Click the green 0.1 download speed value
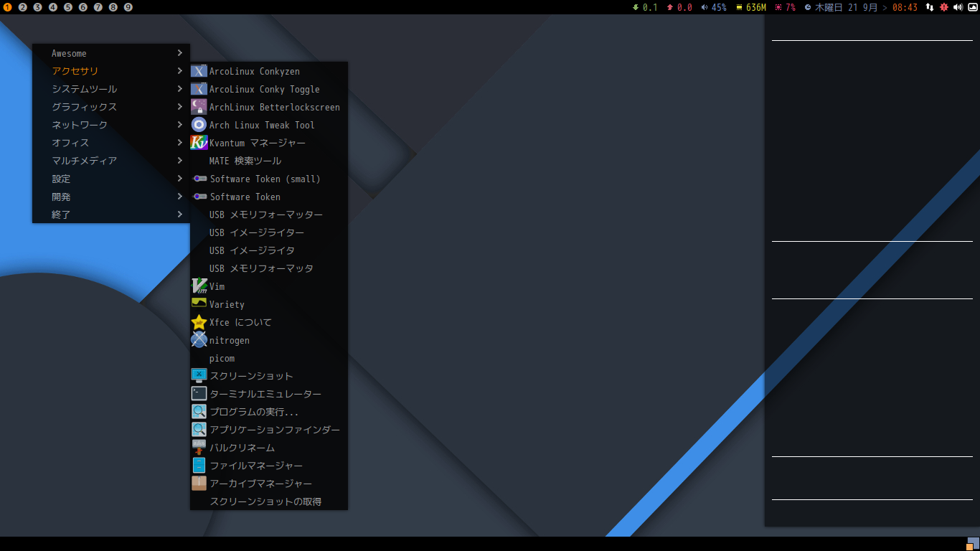980x551 pixels. [x=650, y=7]
